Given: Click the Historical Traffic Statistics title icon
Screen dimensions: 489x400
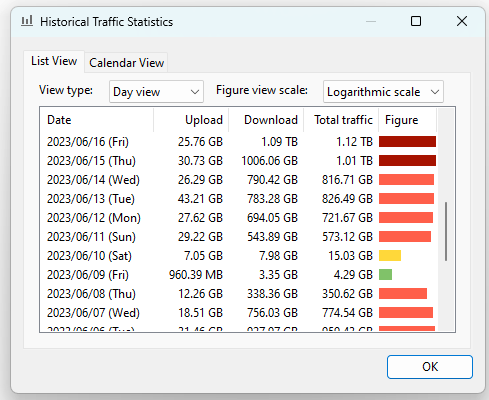Looking at the screenshot, I should (x=27, y=21).
